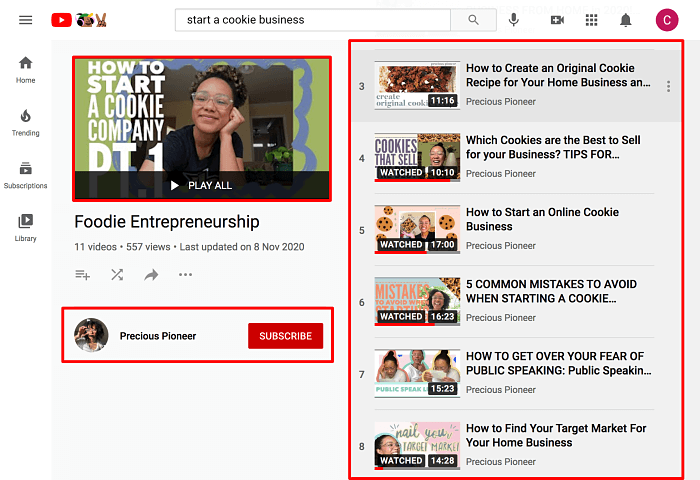Open playlist more options ellipsis

coord(185,275)
